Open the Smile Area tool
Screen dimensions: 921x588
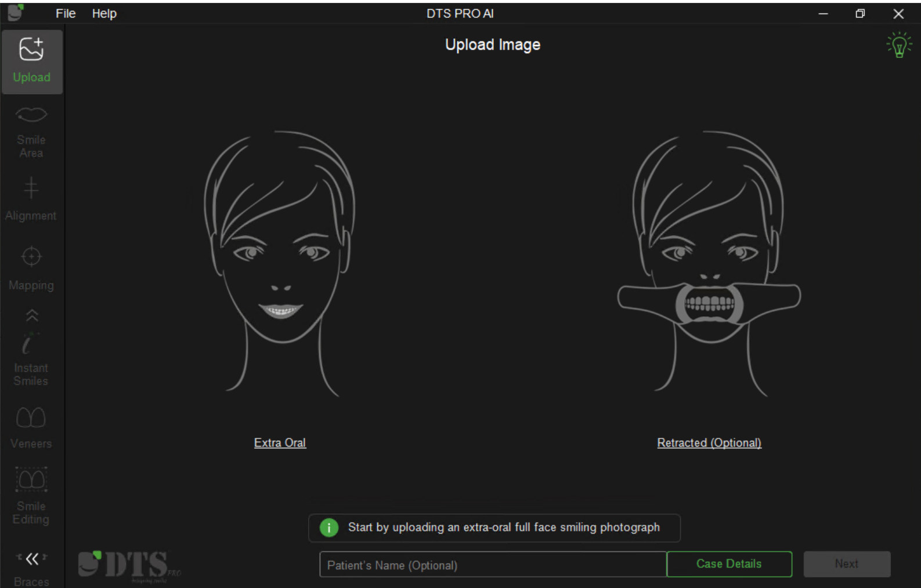point(31,132)
